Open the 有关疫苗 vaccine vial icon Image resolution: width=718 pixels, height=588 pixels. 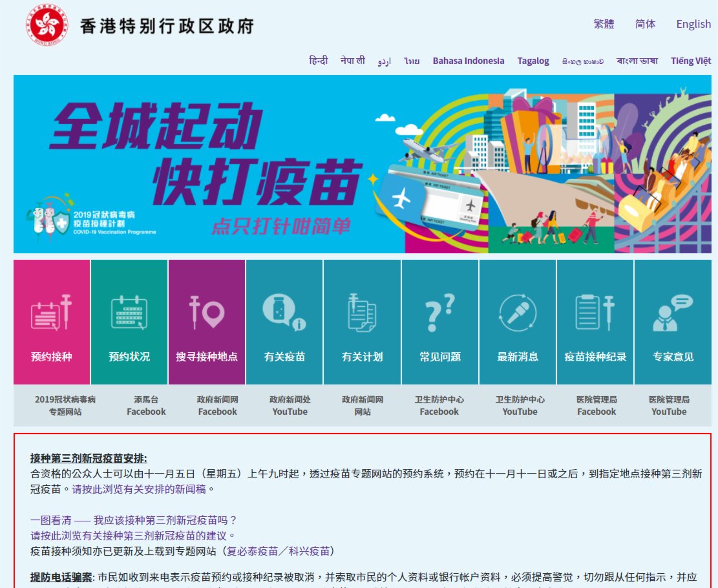284,313
